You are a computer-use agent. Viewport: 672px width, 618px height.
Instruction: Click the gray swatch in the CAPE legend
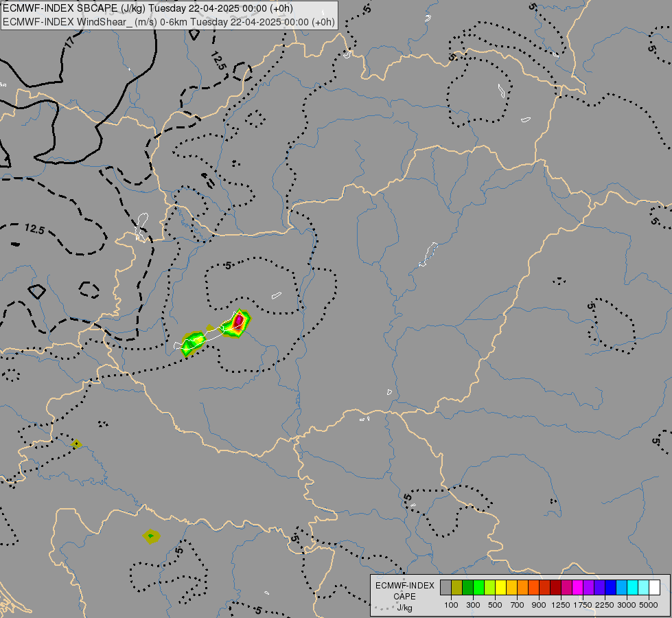coord(445,587)
